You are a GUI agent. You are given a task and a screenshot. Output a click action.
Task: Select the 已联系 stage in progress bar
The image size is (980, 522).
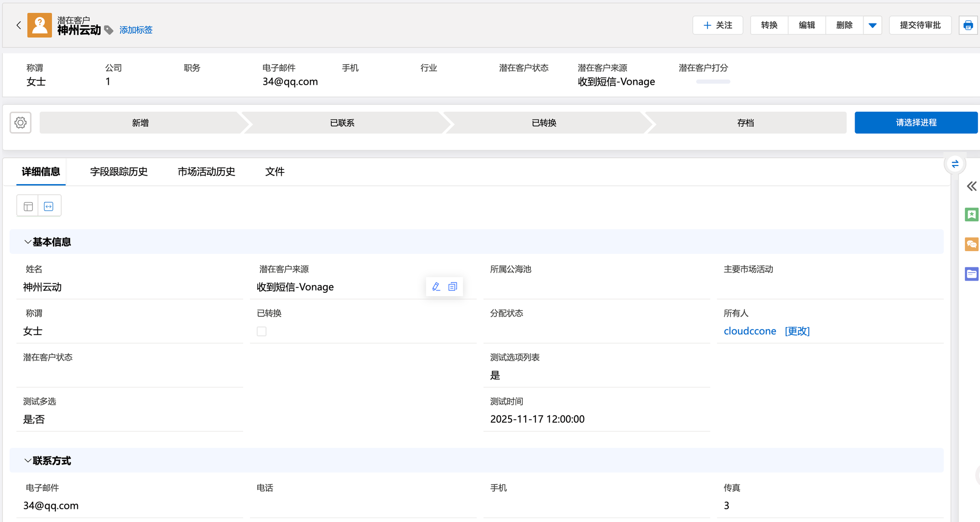coord(342,123)
